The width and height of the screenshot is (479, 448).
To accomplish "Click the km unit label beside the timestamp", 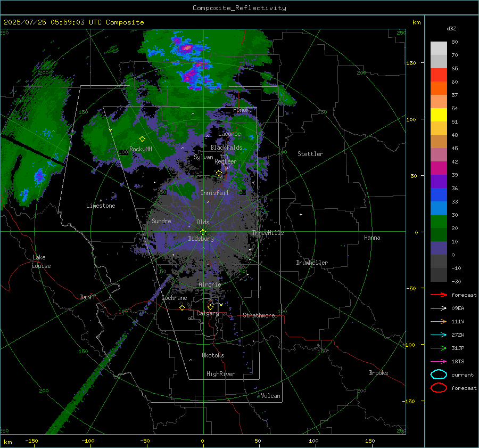I will click(x=416, y=22).
